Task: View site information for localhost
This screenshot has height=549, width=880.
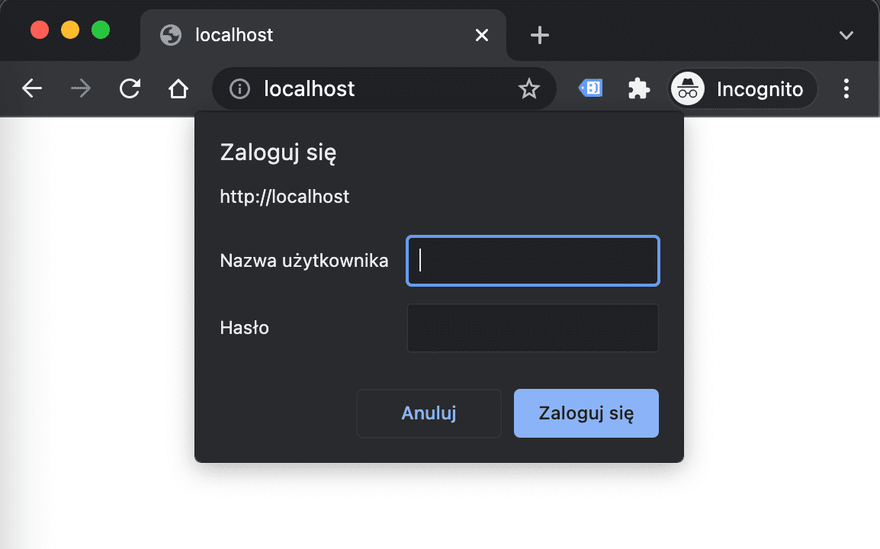Action: pos(240,89)
